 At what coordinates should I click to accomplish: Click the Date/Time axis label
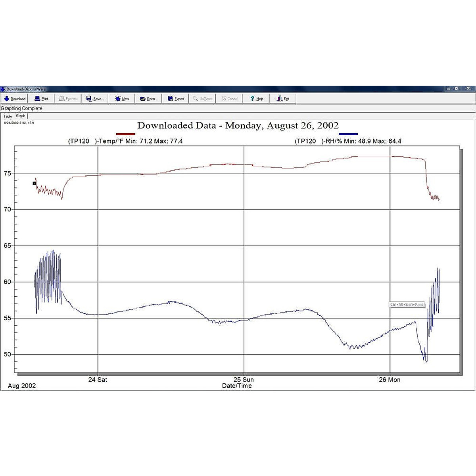[x=237, y=386]
